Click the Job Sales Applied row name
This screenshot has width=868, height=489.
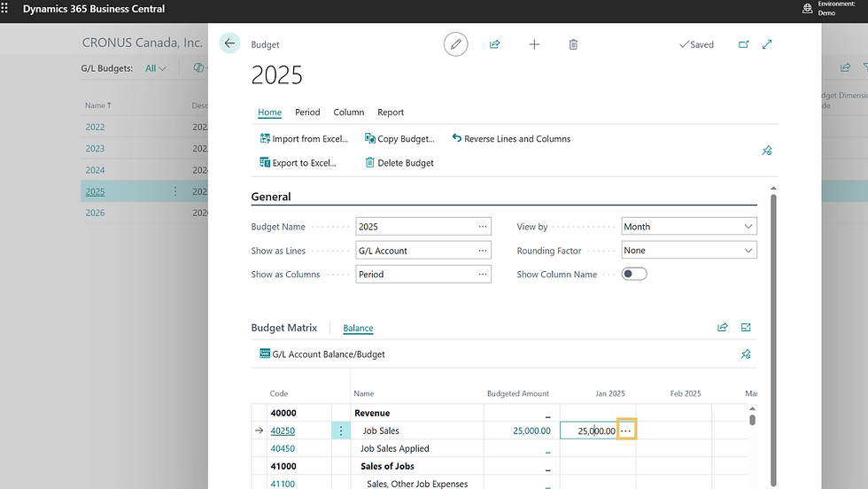[x=395, y=448]
